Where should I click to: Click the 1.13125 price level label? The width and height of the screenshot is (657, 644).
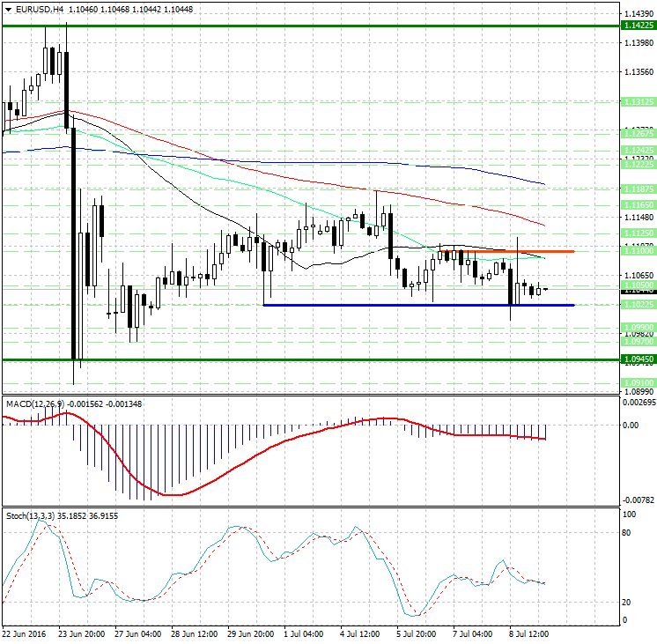tap(639, 102)
